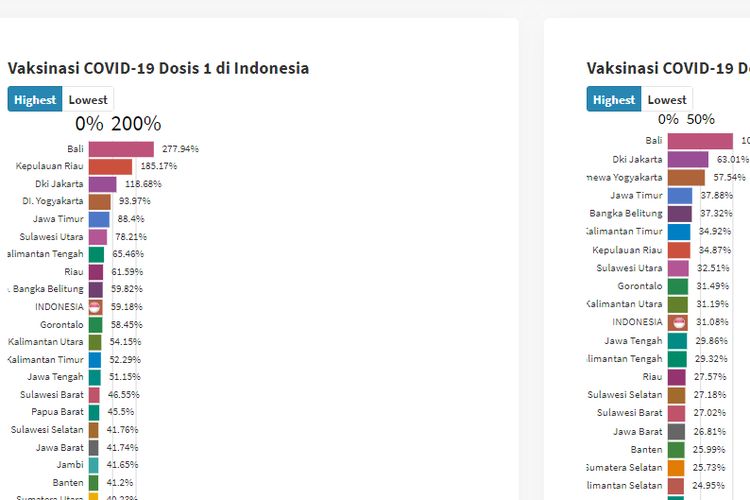
Task: Click the Gorontalo bar at 31.49%
Action: tap(677, 286)
